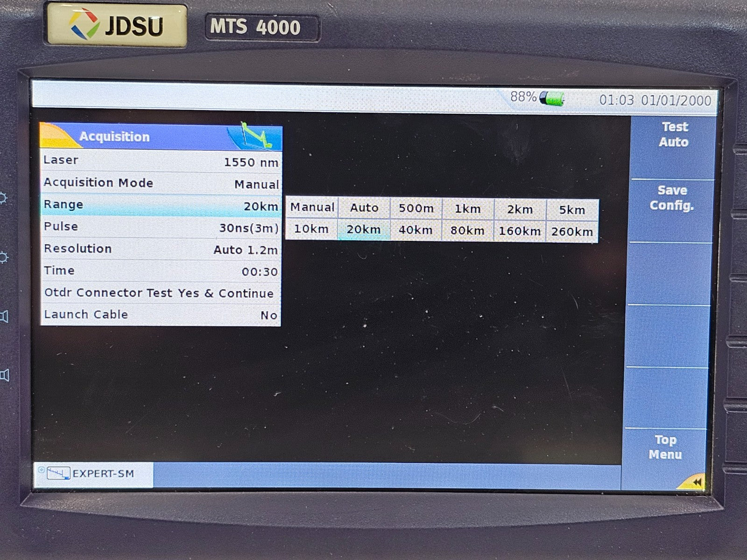
Task: Click the OTDR trace icon in Acquisition header
Action: tap(255, 136)
